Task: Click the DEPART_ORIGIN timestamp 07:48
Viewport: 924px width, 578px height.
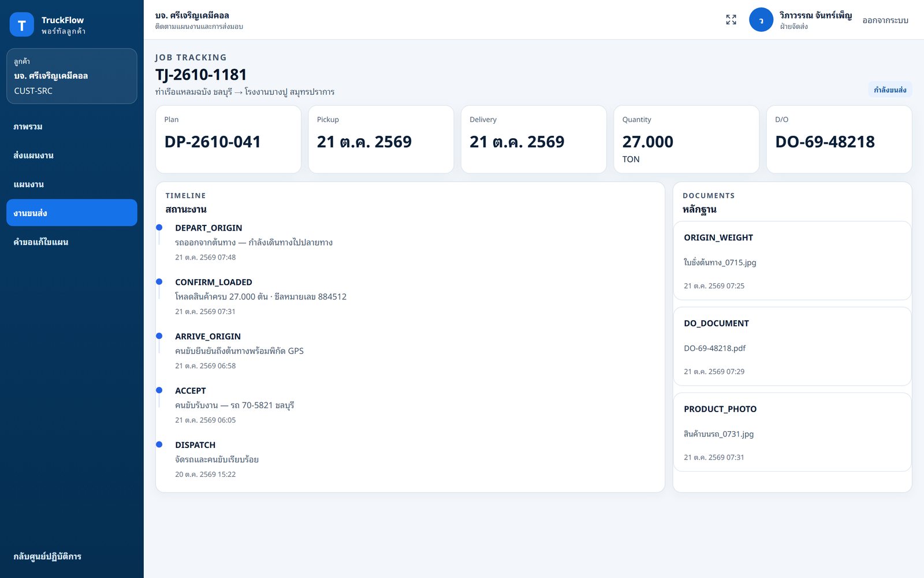Action: (206, 257)
